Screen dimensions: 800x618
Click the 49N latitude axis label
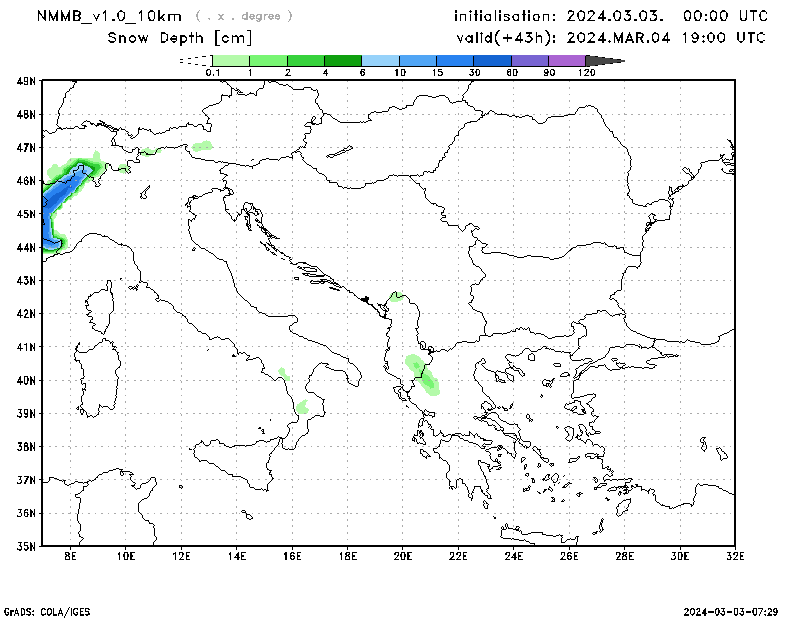26,81
